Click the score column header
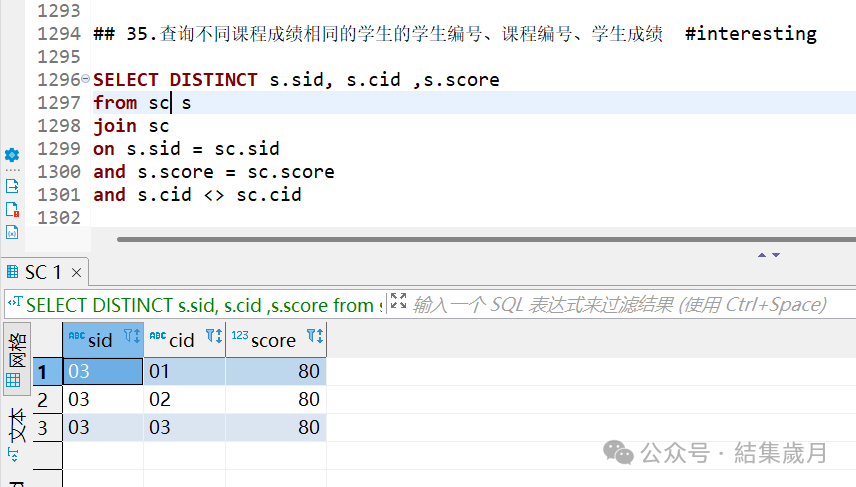 point(276,340)
